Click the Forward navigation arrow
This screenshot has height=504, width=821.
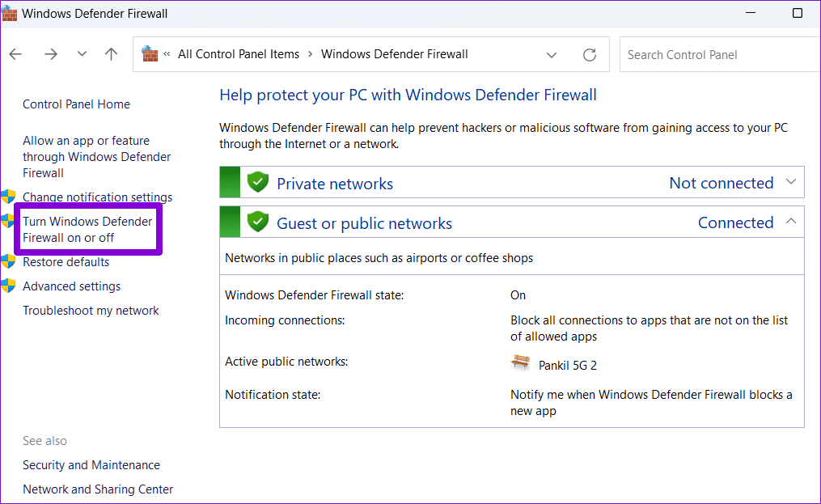(x=51, y=54)
